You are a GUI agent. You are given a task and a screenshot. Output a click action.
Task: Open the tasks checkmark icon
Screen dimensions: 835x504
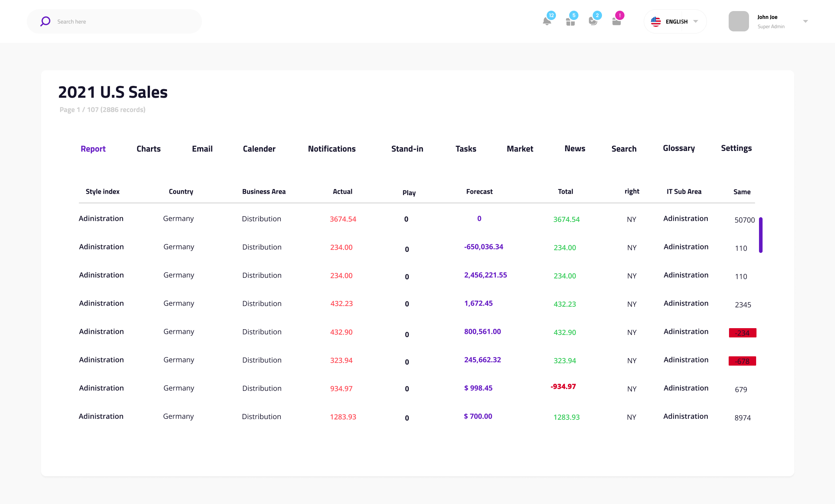(593, 21)
